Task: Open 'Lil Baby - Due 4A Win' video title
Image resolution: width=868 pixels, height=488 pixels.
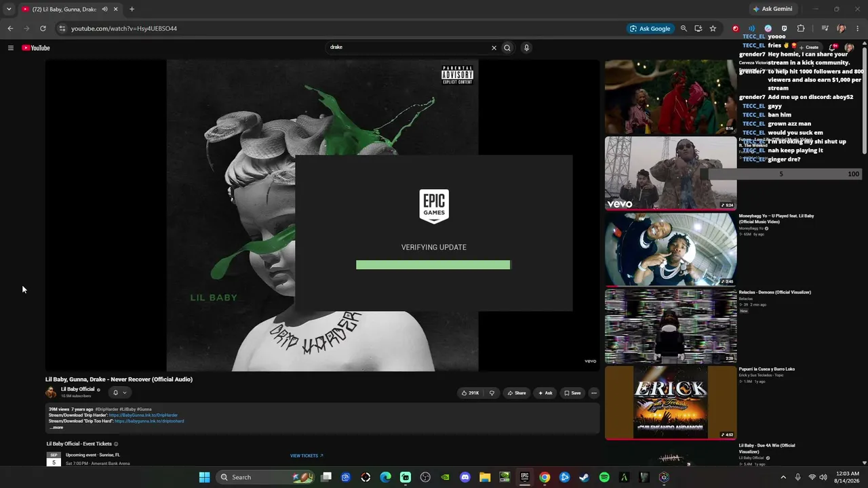Action: click(x=767, y=449)
